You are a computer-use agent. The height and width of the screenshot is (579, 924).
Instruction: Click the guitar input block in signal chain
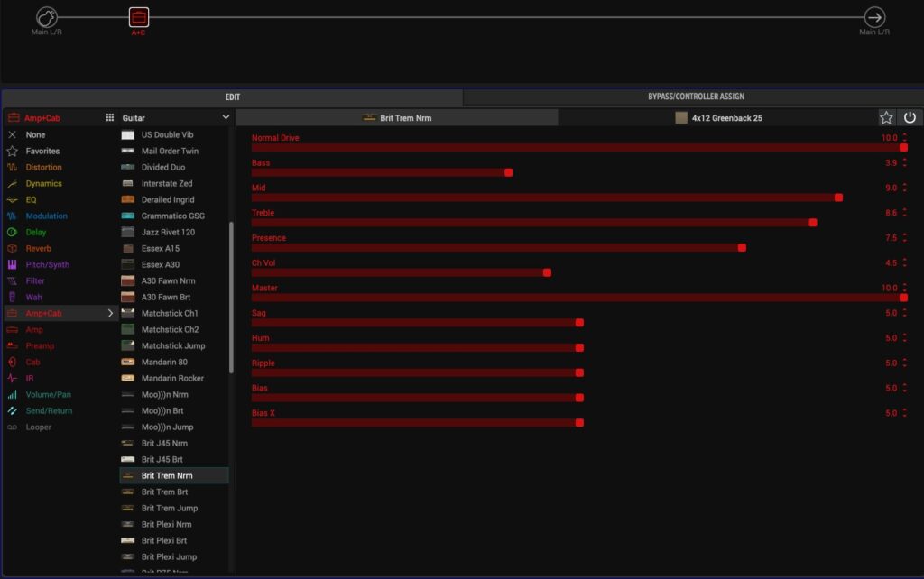[47, 17]
